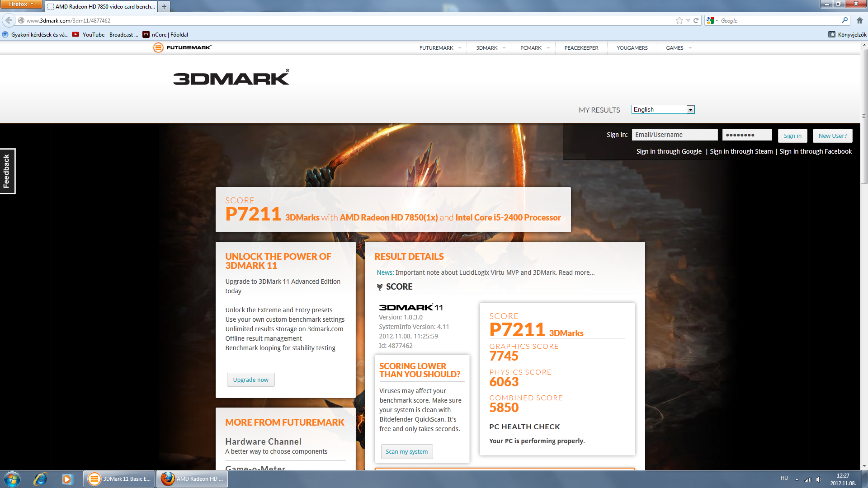Click the Sign in button

pos(793,136)
